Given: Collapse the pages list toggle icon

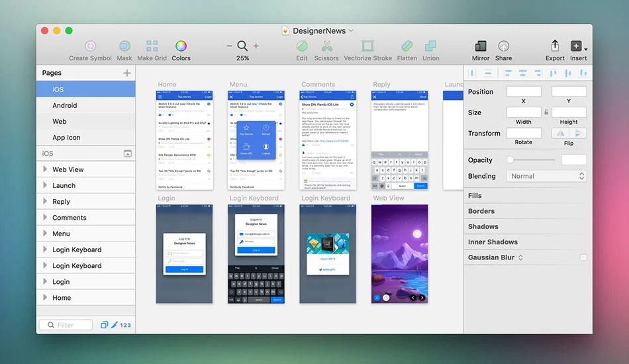Looking at the screenshot, I should [128, 154].
